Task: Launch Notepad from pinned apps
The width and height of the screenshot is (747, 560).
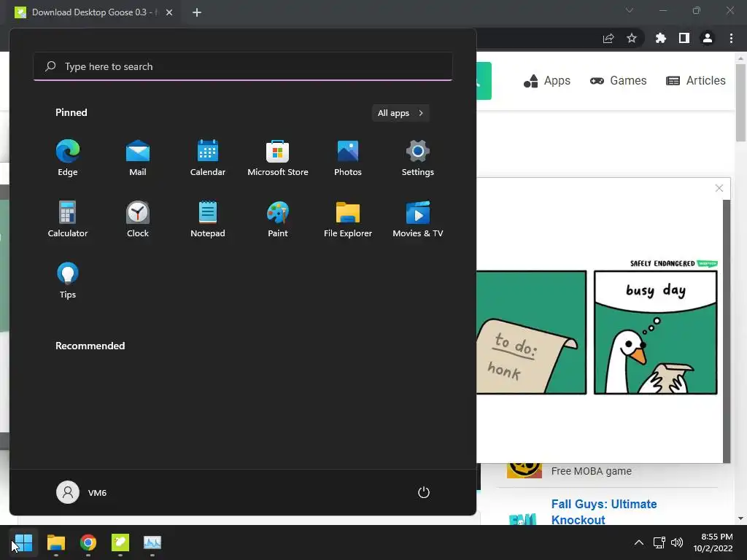Action: point(208,219)
